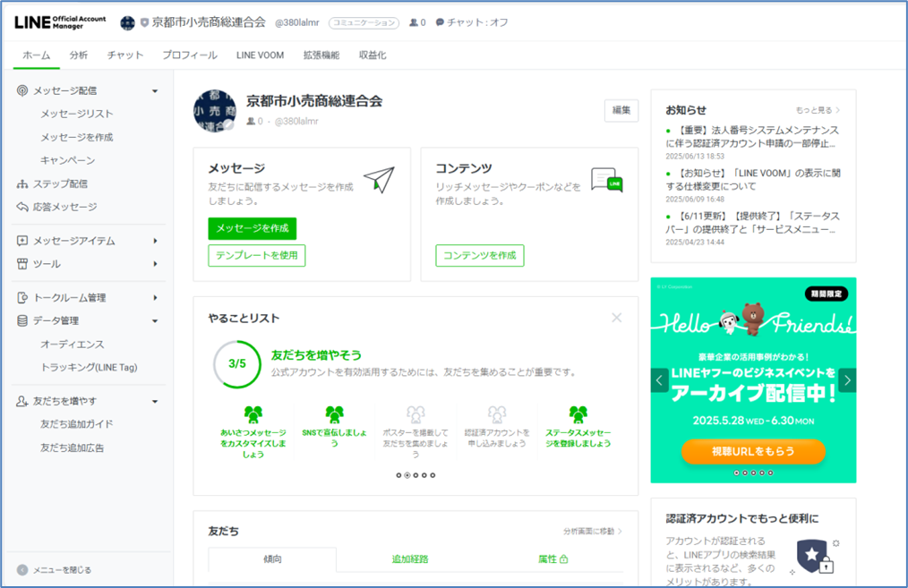Click the large profile picture of 京都市小売商総連合会
908x588 pixels.
pyautogui.click(x=214, y=111)
